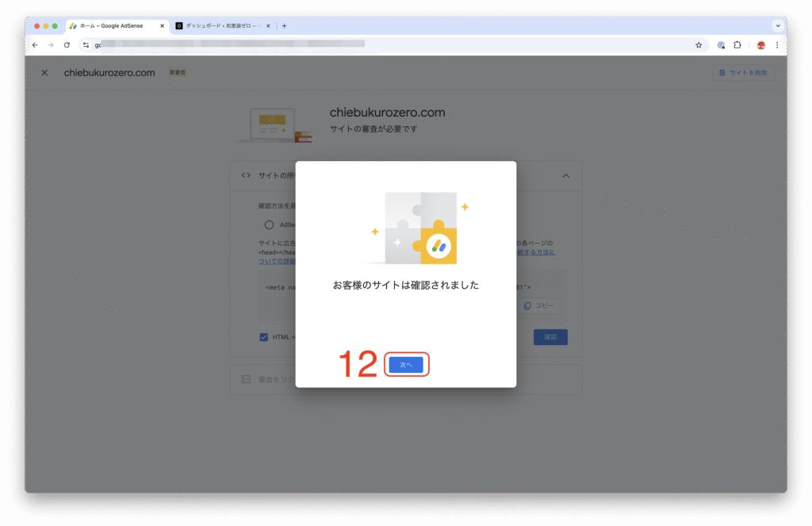Click the コピー button
Viewport: 812px width, 526px height.
[x=538, y=305]
